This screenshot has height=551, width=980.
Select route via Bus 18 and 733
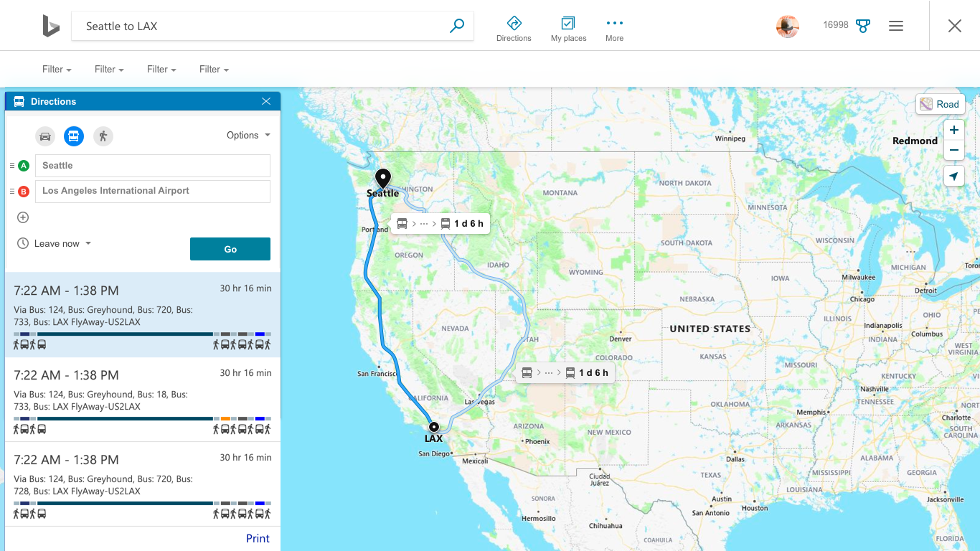tap(143, 400)
